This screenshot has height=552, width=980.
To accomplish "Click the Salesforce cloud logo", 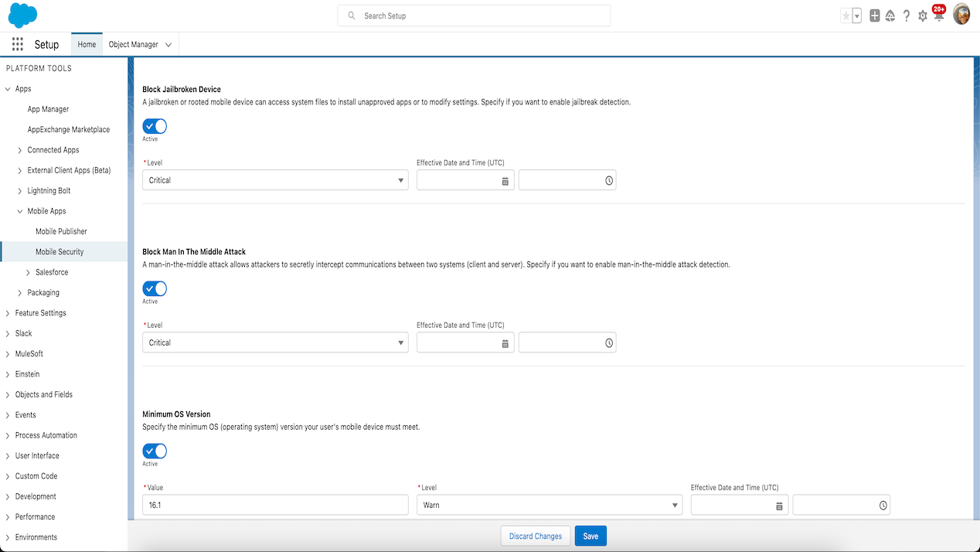I will [22, 15].
